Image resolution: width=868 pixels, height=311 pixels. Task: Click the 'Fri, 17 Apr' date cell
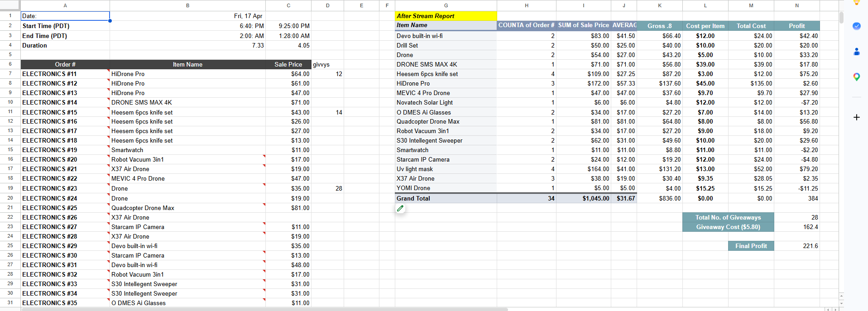pyautogui.click(x=187, y=16)
